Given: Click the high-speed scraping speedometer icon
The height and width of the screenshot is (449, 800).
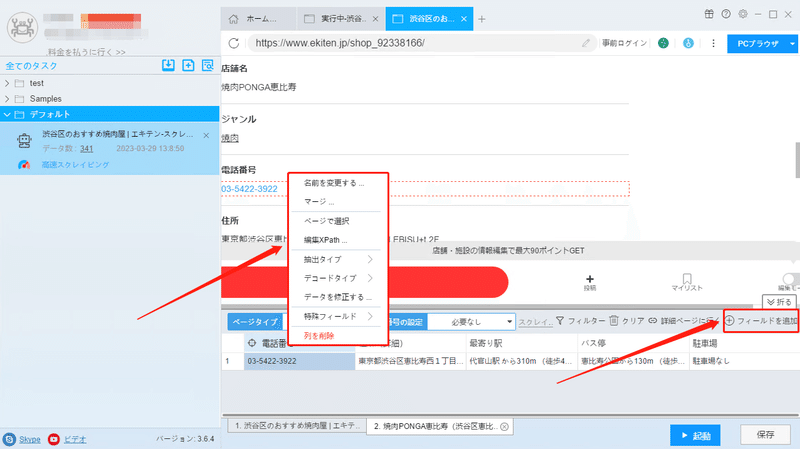Looking at the screenshot, I should (24, 165).
